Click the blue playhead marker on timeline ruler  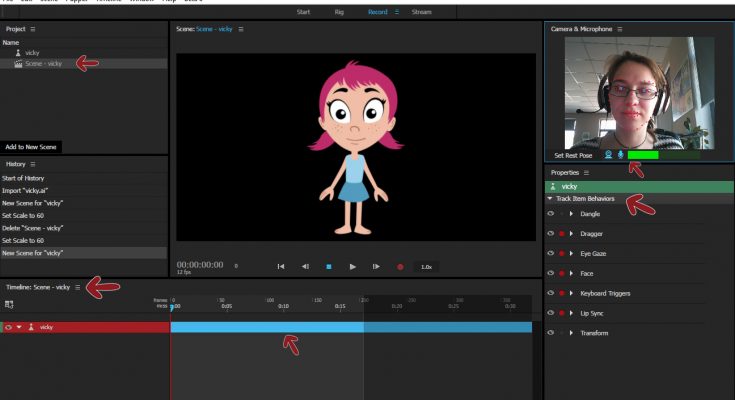(172, 308)
